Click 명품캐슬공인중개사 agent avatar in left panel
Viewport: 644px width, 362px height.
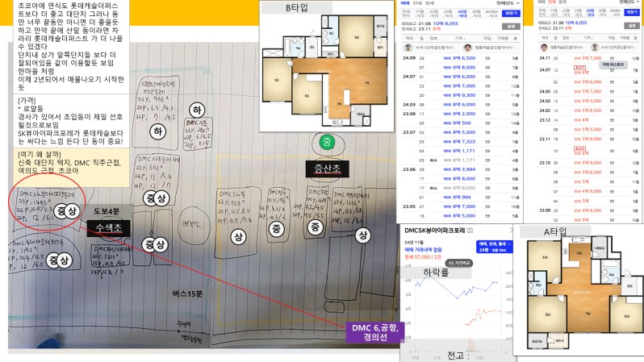[468, 48]
